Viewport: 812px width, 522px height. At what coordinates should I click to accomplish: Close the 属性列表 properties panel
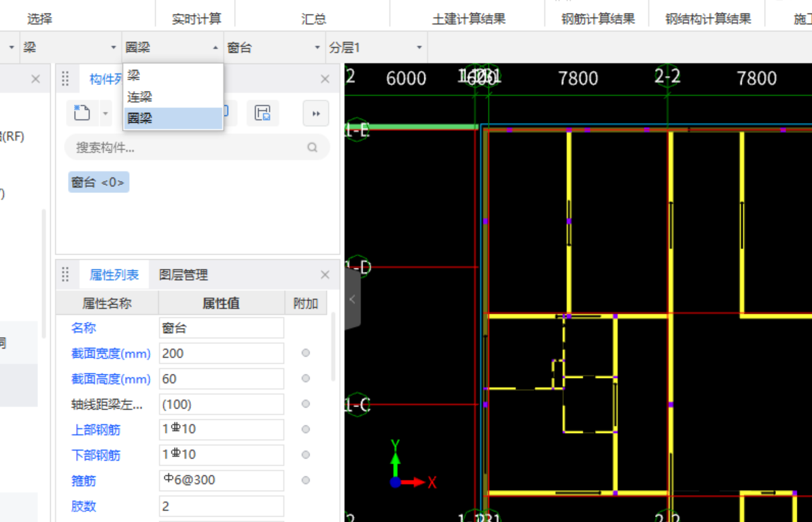point(325,275)
